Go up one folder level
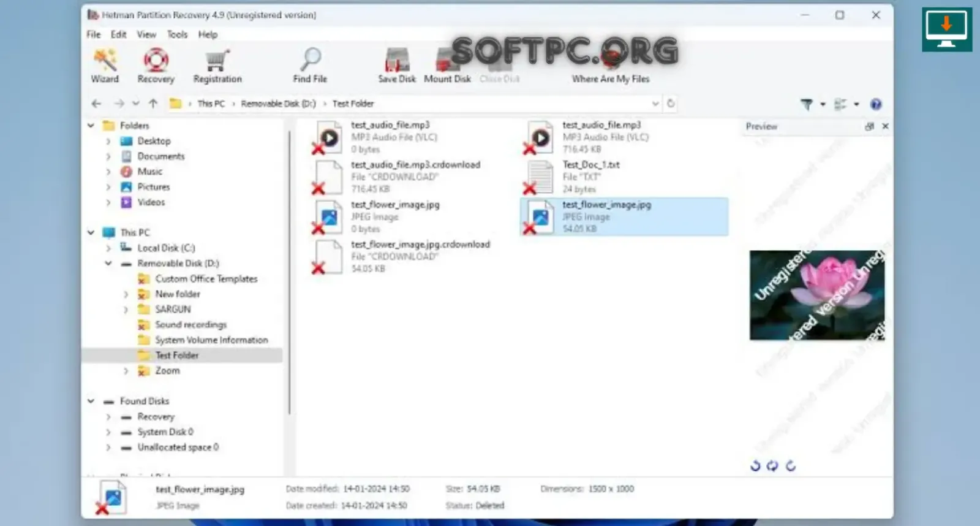 click(x=153, y=104)
